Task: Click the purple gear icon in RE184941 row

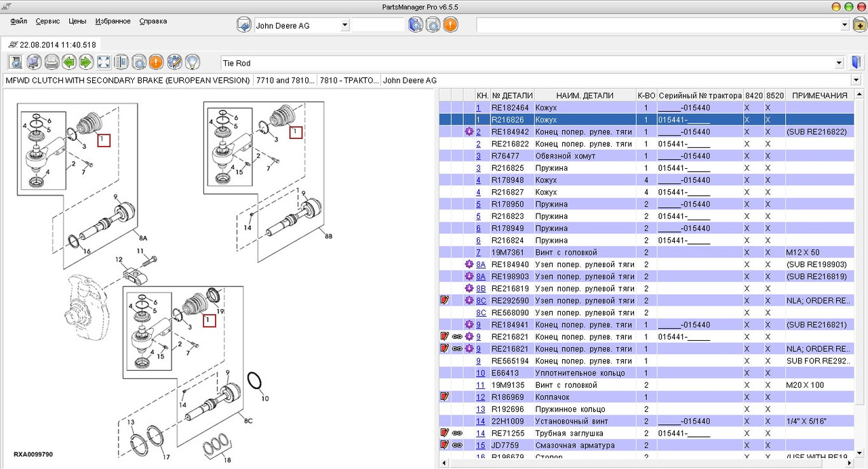Action: pyautogui.click(x=469, y=325)
